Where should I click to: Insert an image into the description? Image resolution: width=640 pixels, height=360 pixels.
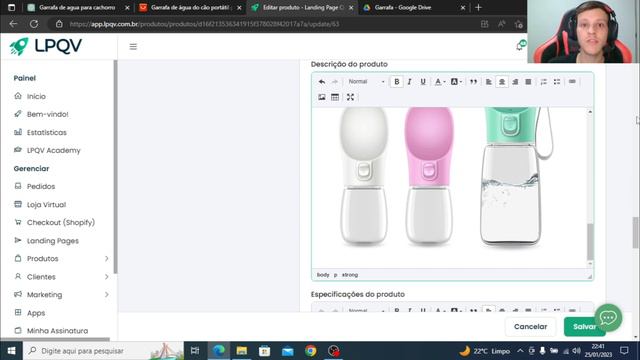tap(322, 97)
